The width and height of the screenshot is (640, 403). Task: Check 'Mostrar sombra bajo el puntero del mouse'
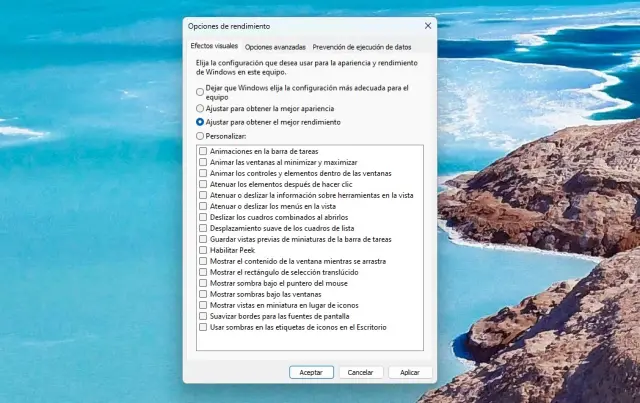click(204, 283)
